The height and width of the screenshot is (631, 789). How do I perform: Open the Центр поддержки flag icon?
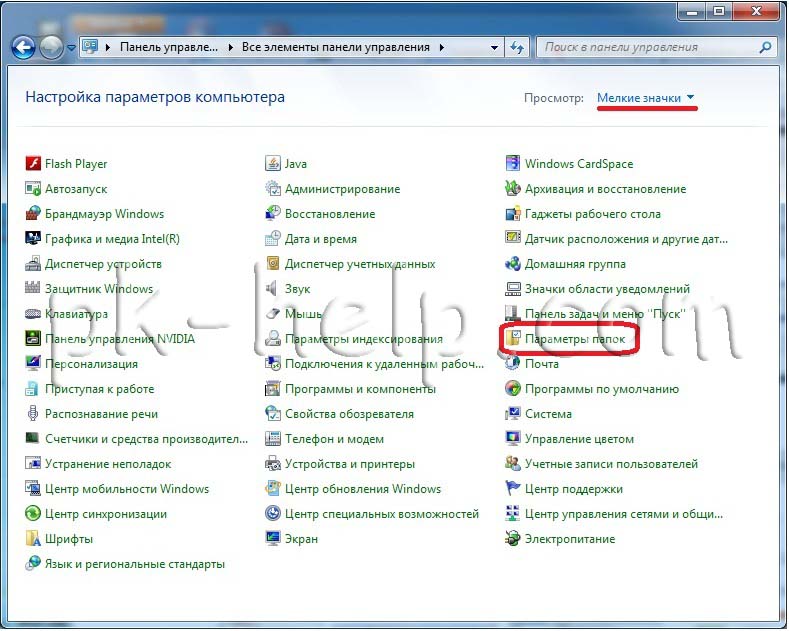coord(513,489)
